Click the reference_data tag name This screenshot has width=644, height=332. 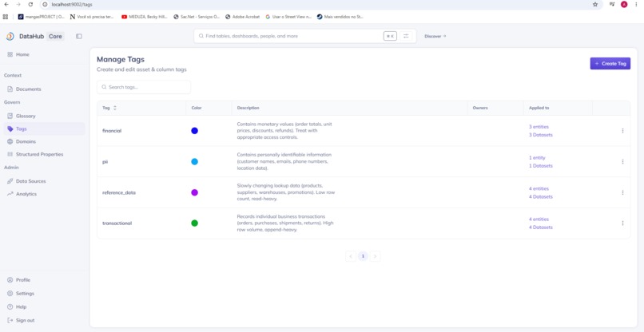coord(119,192)
